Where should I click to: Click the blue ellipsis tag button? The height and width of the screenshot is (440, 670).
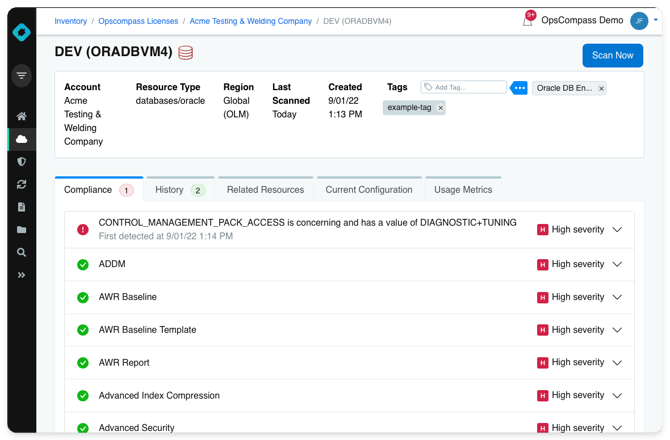pos(519,88)
